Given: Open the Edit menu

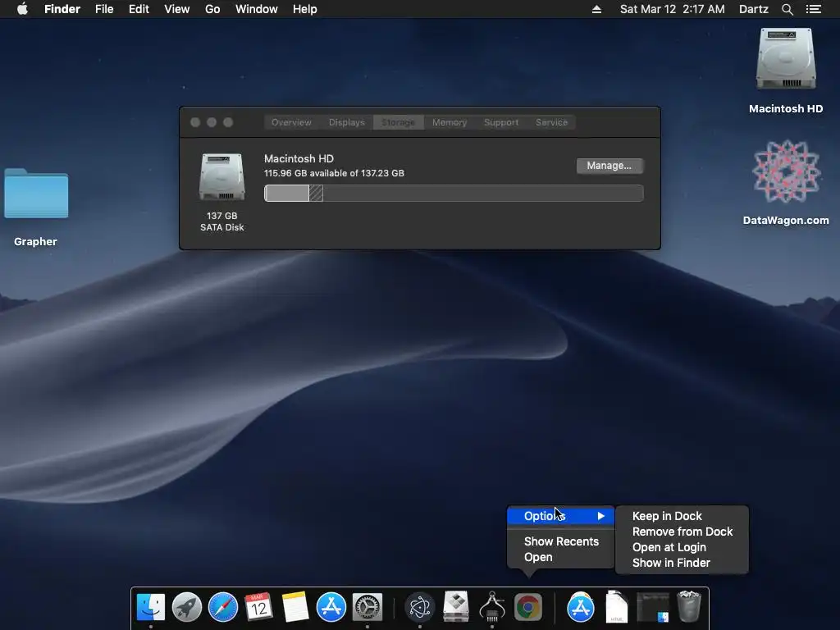Looking at the screenshot, I should coord(139,9).
